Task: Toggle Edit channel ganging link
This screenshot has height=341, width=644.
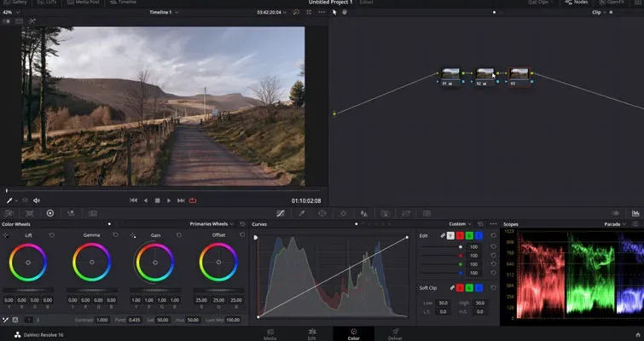Action: tap(443, 235)
